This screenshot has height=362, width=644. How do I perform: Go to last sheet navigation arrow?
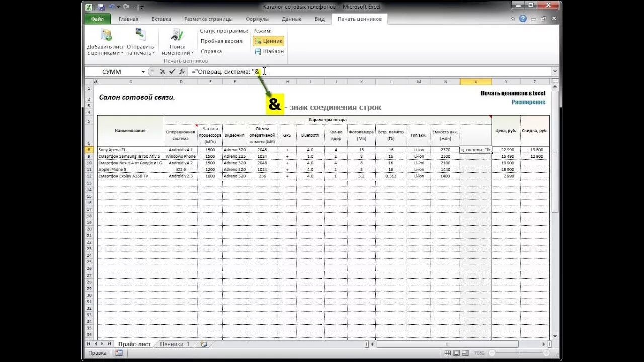click(x=109, y=344)
